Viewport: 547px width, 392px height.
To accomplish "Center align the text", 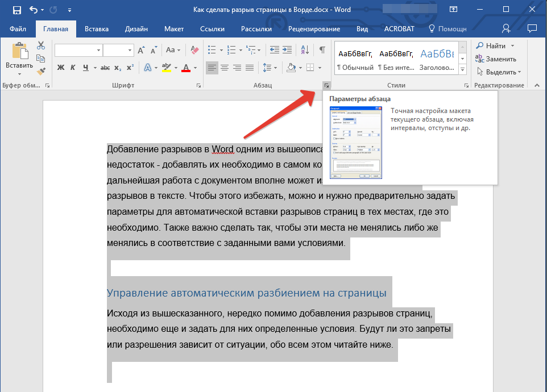I will pos(225,68).
